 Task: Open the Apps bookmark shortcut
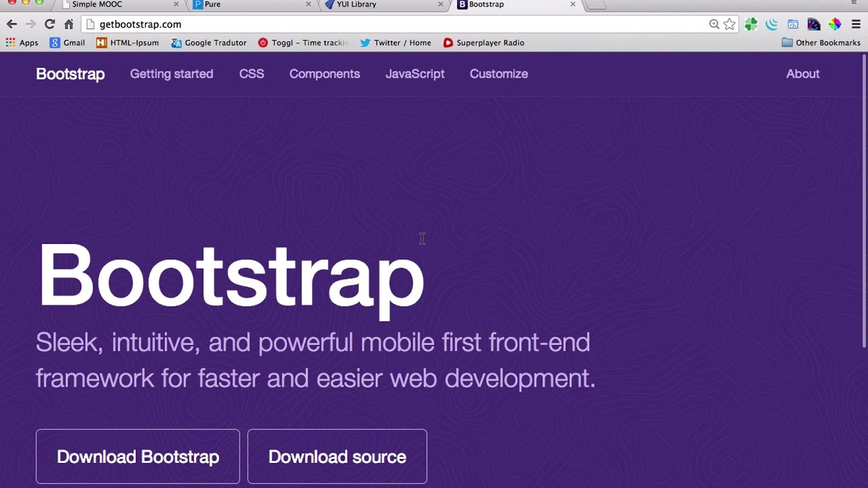tap(22, 43)
